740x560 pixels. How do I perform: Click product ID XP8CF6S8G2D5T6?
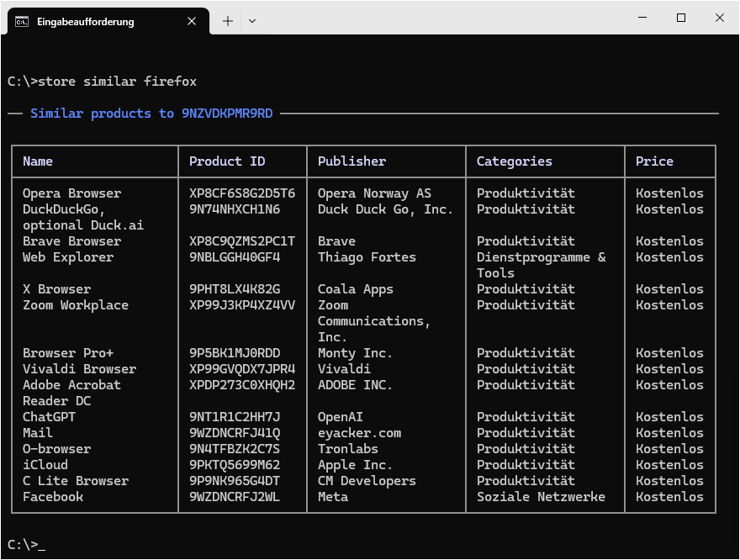coord(242,193)
